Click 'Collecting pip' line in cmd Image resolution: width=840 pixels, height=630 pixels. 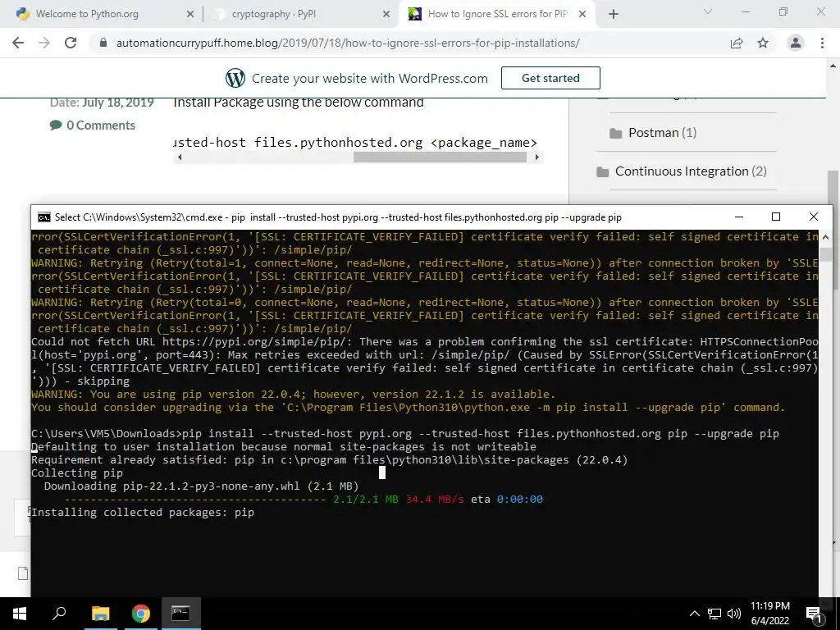[76, 473]
